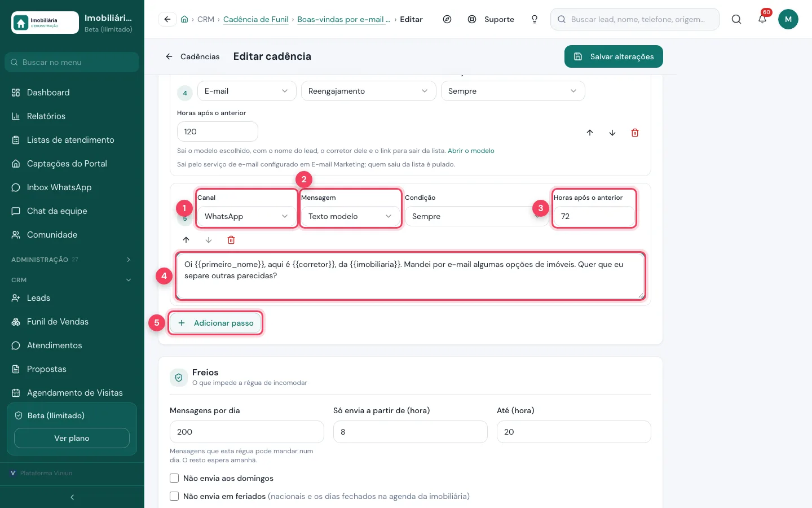
Task: Move the E-mail step 4 up
Action: coord(590,133)
